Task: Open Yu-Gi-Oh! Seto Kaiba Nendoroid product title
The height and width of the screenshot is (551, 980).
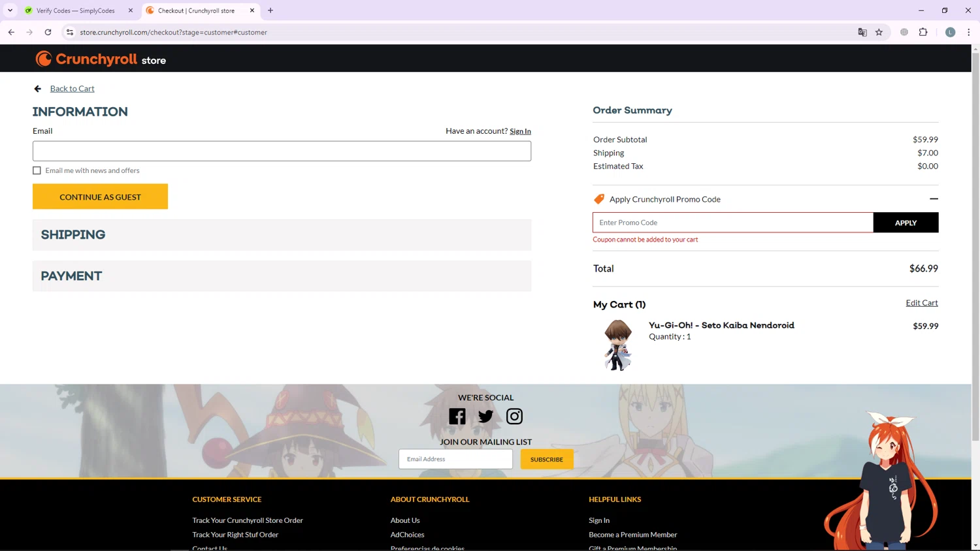Action: (721, 325)
